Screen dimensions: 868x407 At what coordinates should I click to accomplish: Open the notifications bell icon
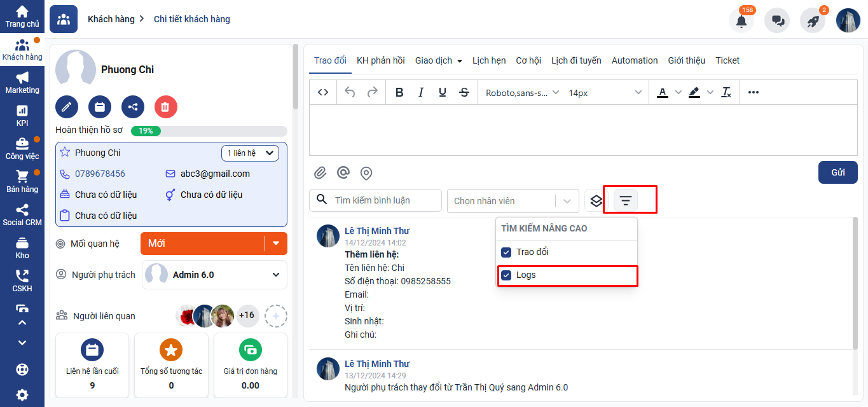(741, 20)
